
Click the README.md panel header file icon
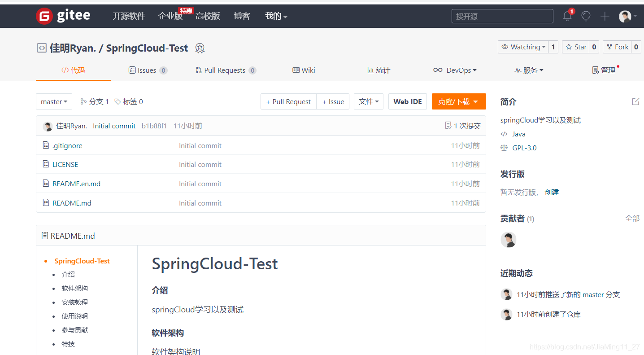[x=45, y=236]
